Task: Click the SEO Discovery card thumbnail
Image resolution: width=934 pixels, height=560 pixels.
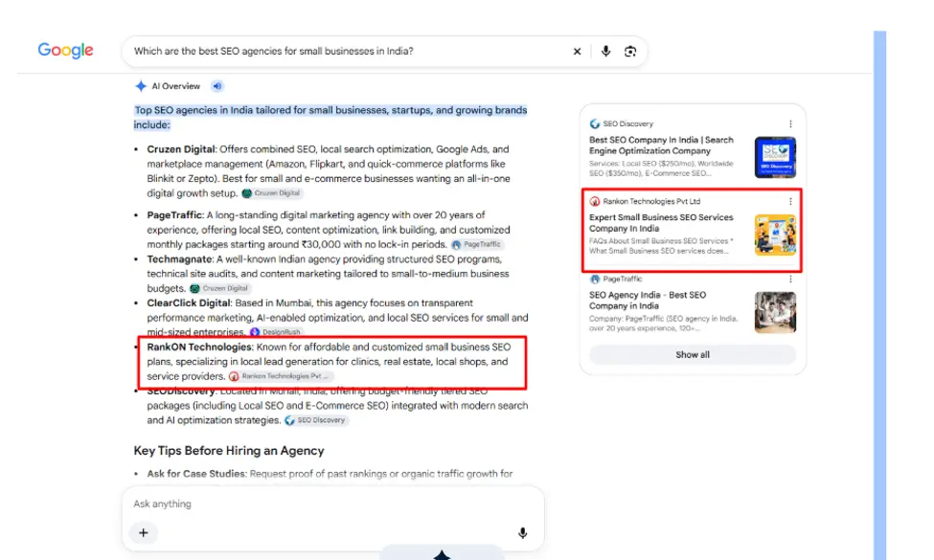Action: [775, 157]
